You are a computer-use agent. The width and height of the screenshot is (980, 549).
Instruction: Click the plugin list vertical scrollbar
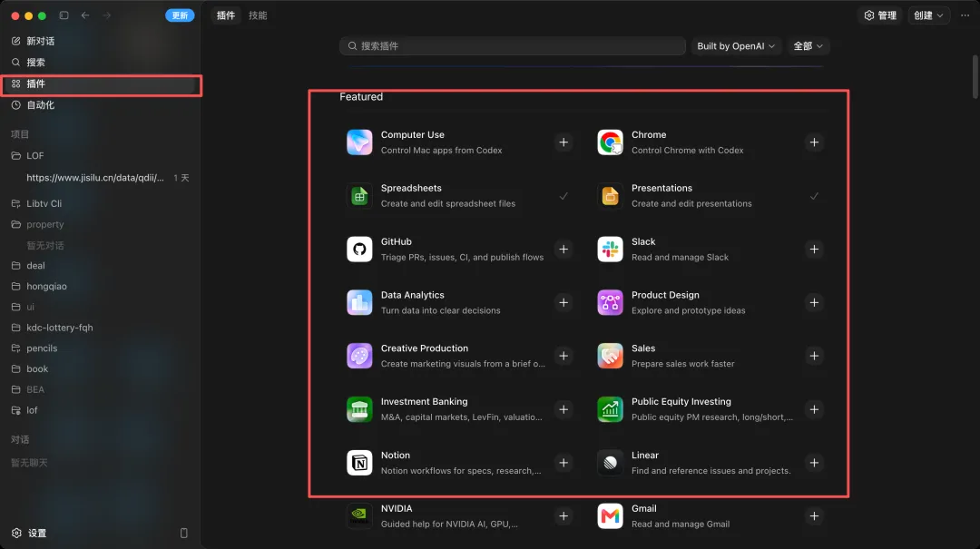pos(975,76)
